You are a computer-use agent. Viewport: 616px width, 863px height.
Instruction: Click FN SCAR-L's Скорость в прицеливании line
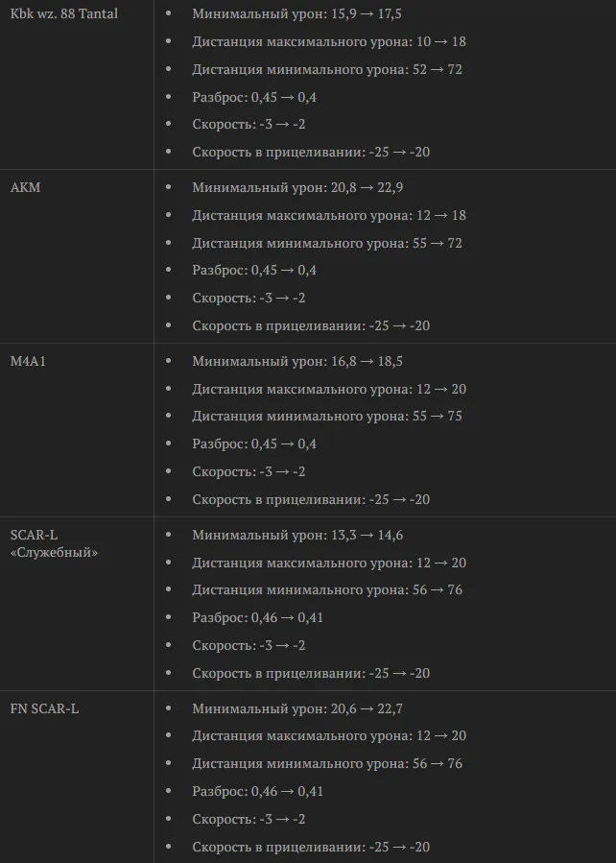[x=311, y=847]
